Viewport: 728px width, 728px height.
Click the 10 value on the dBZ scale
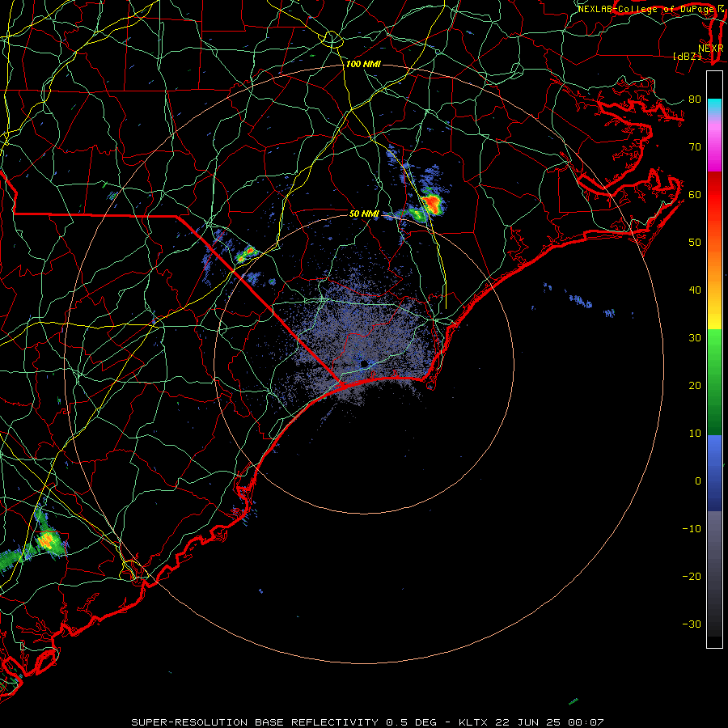pyautogui.click(x=695, y=434)
